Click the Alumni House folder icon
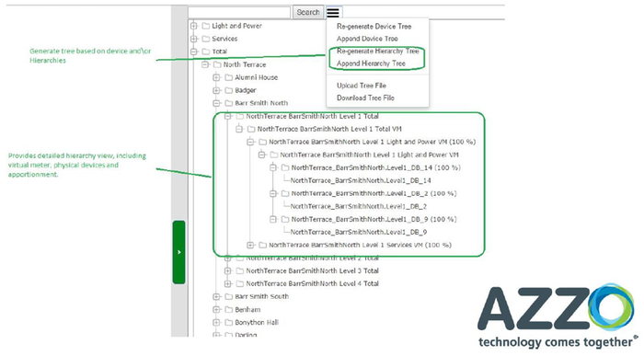Screen dimensions: 644x356 click(229, 77)
